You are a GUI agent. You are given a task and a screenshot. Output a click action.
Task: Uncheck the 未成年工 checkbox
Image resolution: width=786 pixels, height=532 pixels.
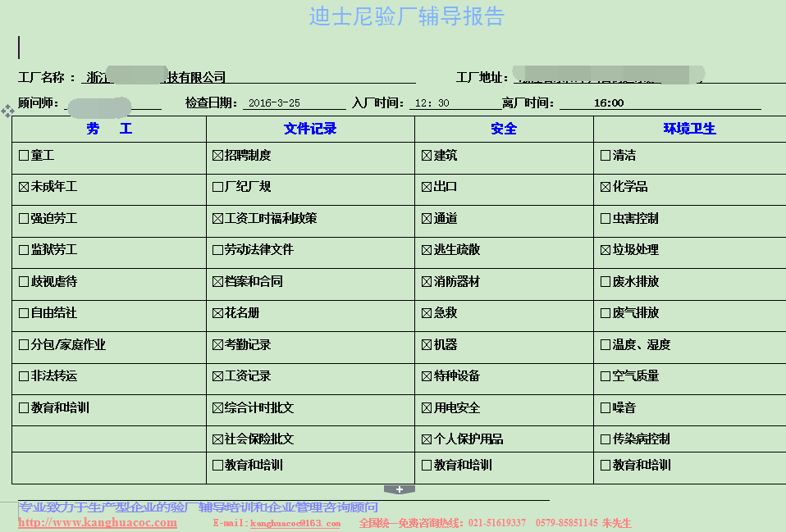(x=24, y=187)
